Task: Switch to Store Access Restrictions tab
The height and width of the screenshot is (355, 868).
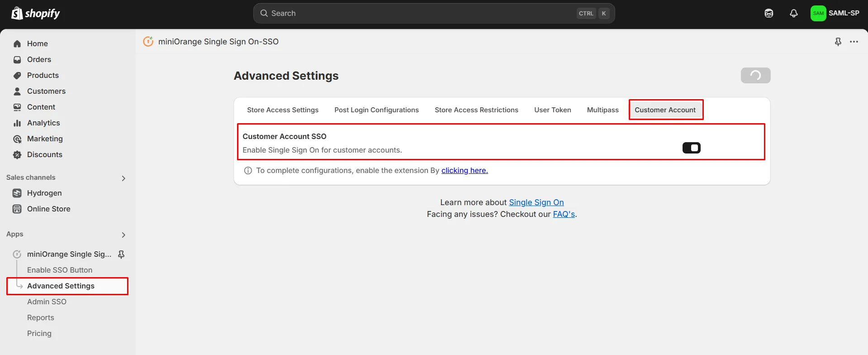Action: pyautogui.click(x=476, y=110)
